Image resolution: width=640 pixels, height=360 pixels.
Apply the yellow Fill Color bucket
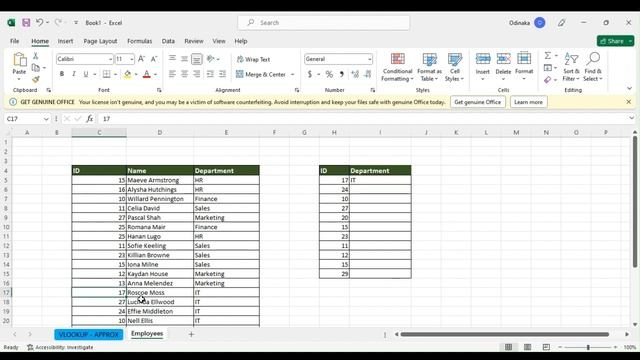(127, 74)
